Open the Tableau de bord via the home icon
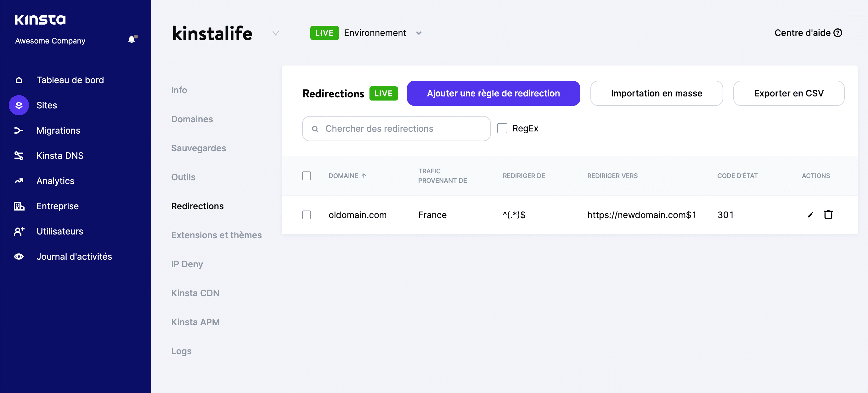This screenshot has height=393, width=868. tap(19, 80)
